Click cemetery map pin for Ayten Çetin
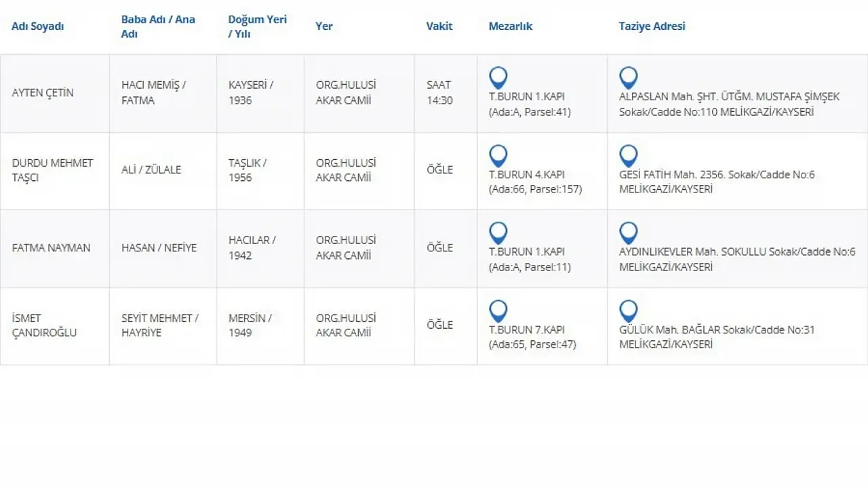868x490 pixels. point(498,78)
